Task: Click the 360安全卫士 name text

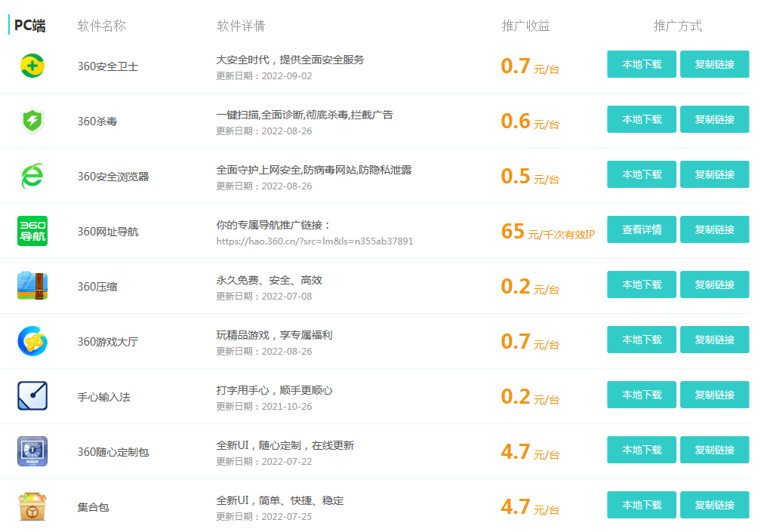Action: click(108, 66)
